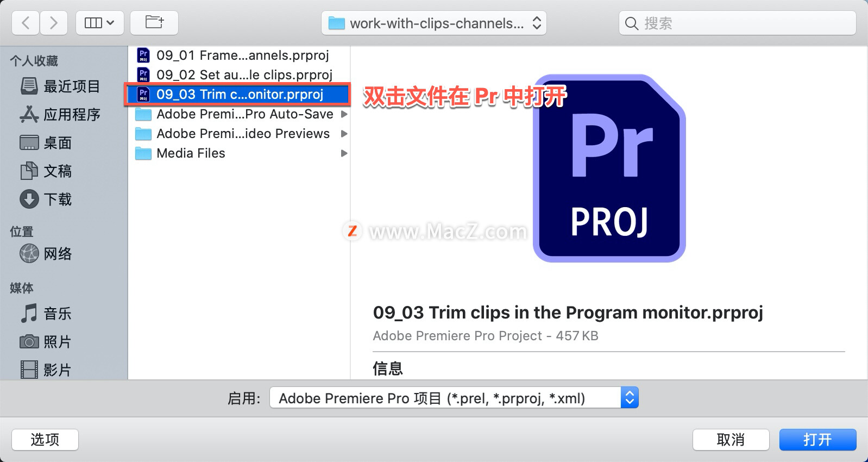Open Documents (文稿) in sidebar
This screenshot has width=868, height=462.
(x=46, y=171)
